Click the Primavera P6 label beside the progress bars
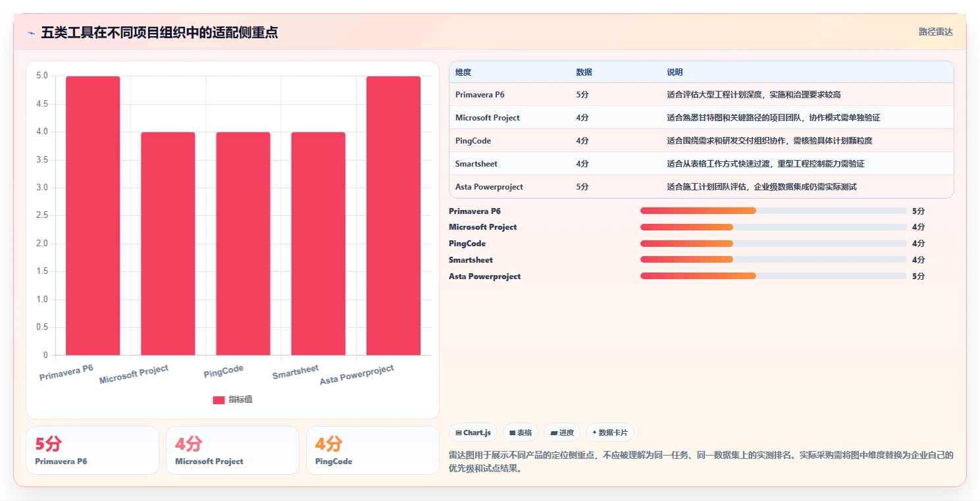Screen dimensions: 980x501 coord(475,211)
